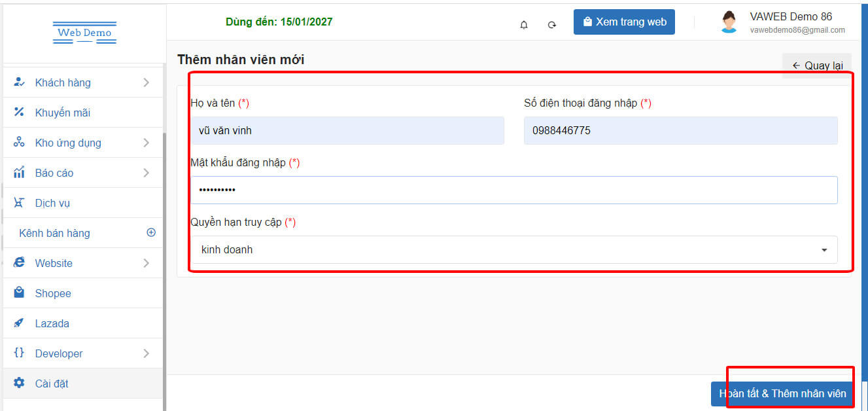Click the Mật khẩu đăng nhập field

(513, 190)
